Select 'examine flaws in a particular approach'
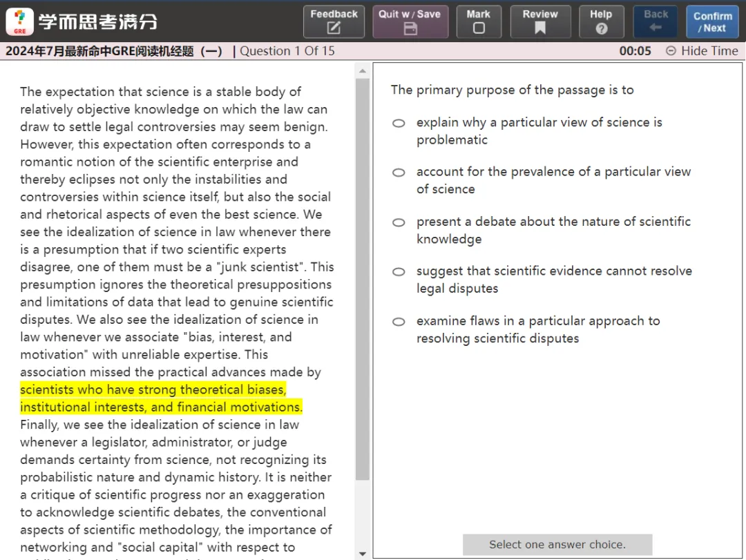Screen dimensions: 746x560 399,322
